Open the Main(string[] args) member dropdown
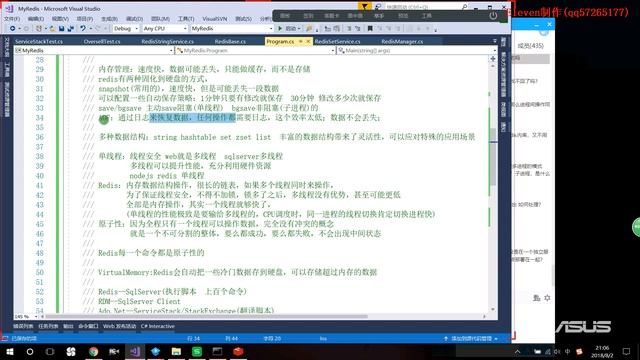640x360 pixels. coord(417,50)
